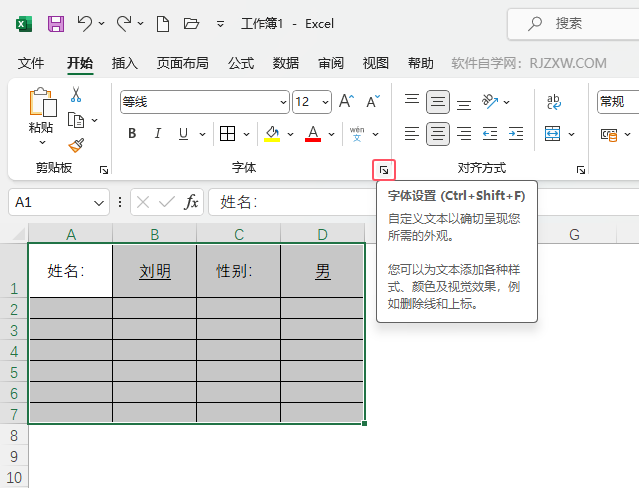
Task: Toggle Italic formatting
Action: [158, 133]
